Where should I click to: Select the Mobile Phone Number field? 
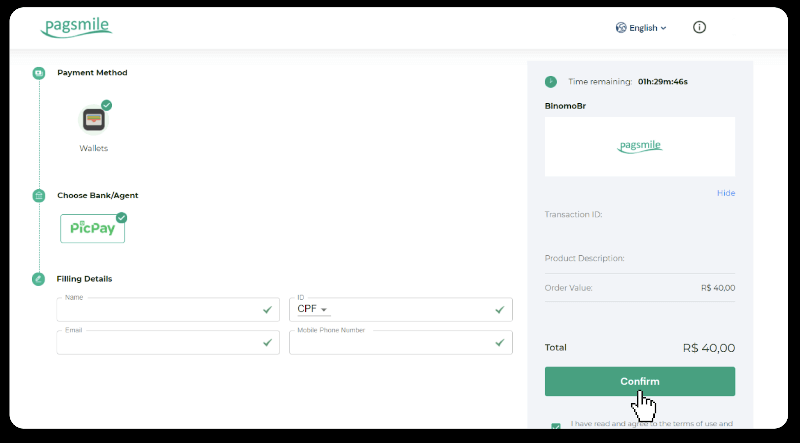tap(390, 343)
